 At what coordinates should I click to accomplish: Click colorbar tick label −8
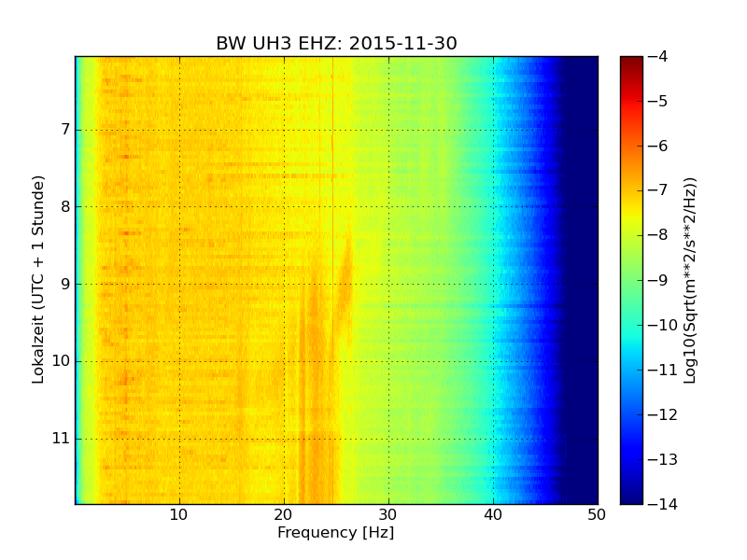tap(658, 235)
